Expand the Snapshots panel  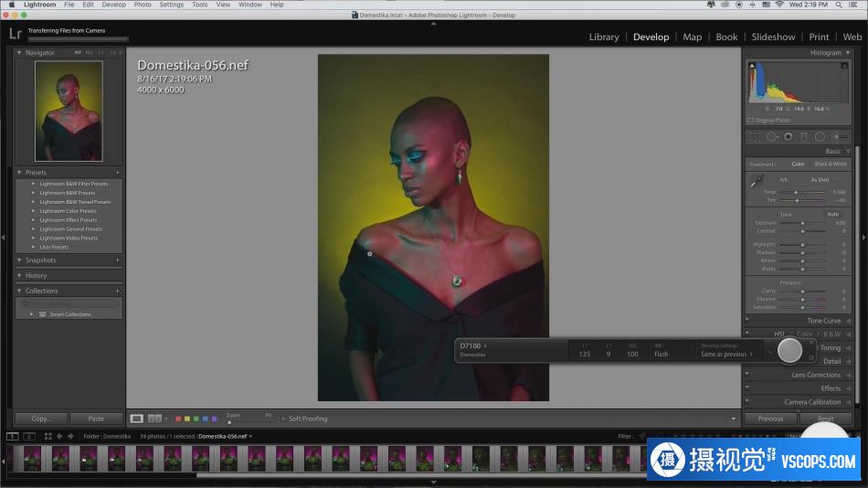click(x=19, y=260)
